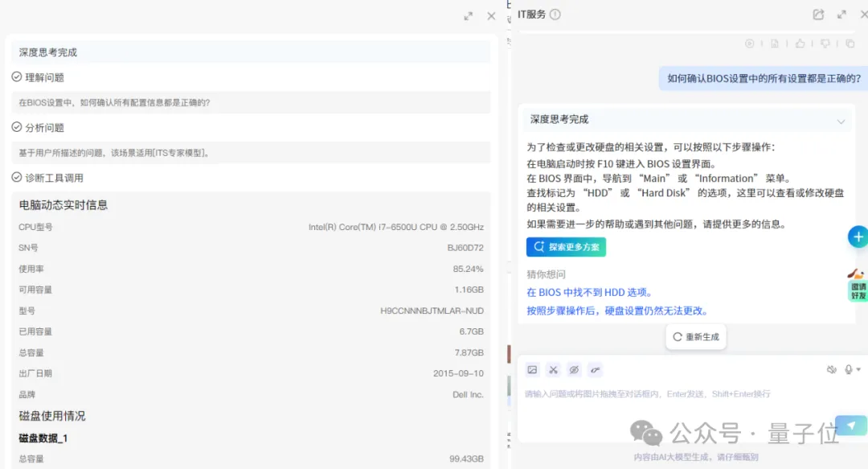868x469 pixels.
Task: Click the message input text field
Action: point(675,394)
